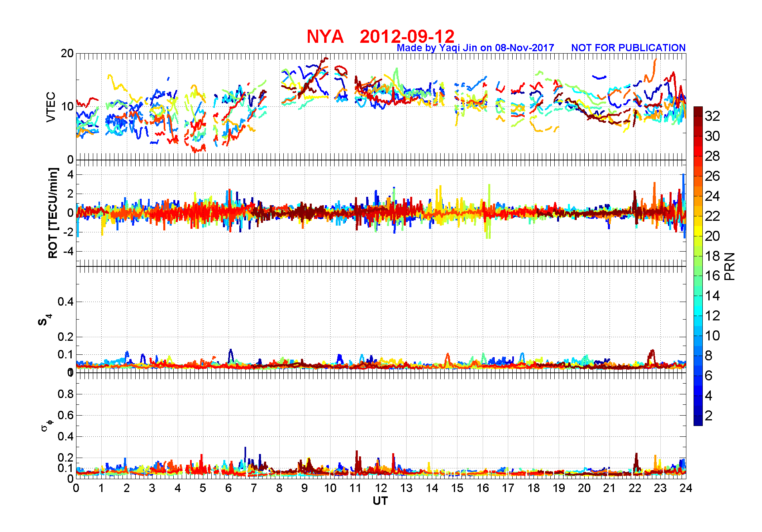Click the dark red sigma phi peak near 11 UT
The height and width of the screenshot is (532, 762).
357,460
